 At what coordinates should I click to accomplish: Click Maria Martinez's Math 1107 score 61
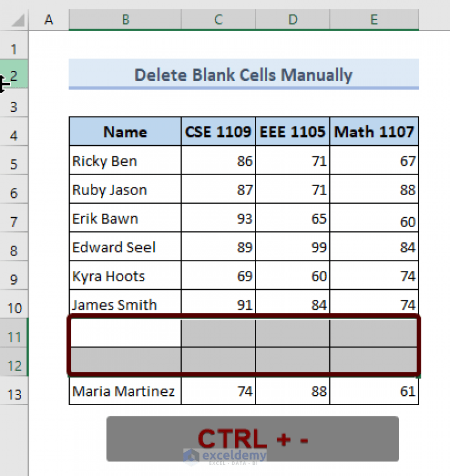click(x=374, y=391)
